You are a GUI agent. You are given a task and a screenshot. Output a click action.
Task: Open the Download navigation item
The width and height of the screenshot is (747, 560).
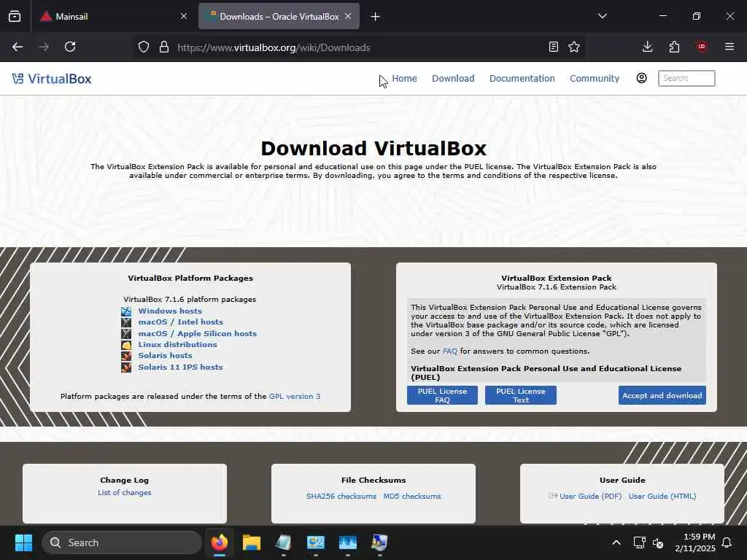[453, 79]
